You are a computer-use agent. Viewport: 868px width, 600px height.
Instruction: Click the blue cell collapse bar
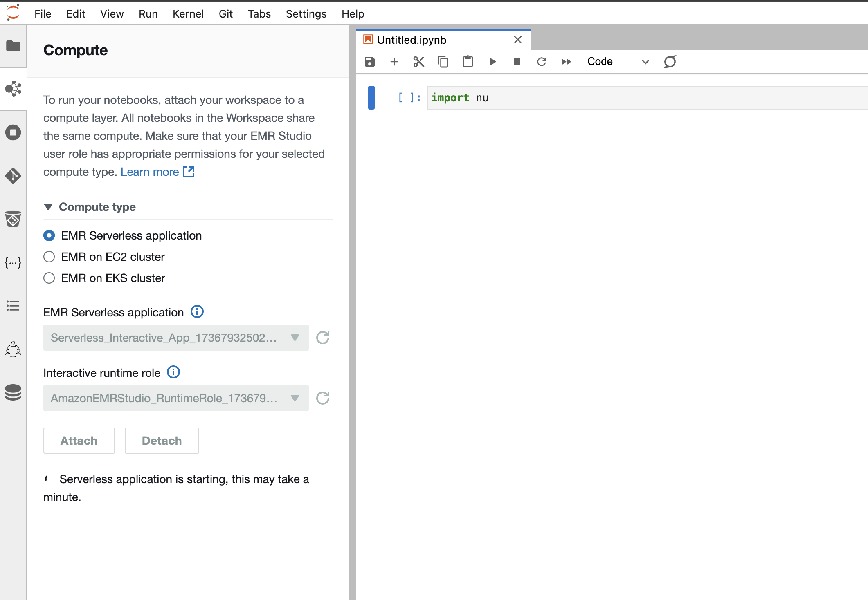tap(371, 98)
